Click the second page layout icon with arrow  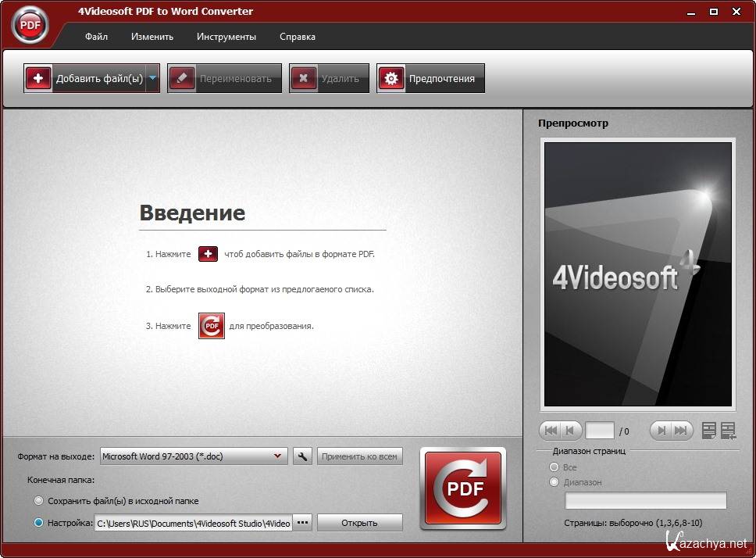(x=728, y=431)
